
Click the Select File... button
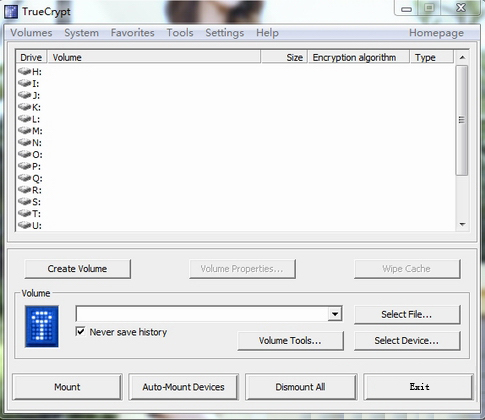tap(407, 314)
